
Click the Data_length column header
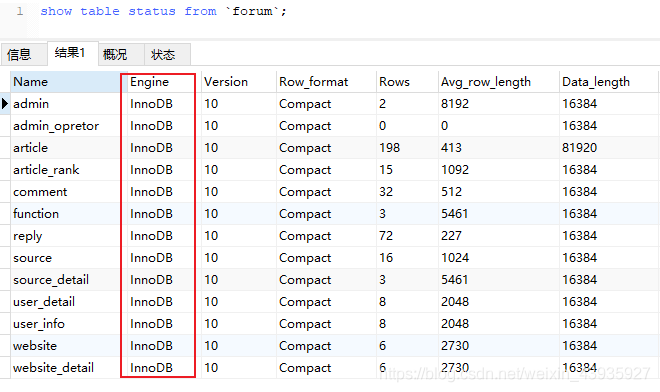coord(609,82)
